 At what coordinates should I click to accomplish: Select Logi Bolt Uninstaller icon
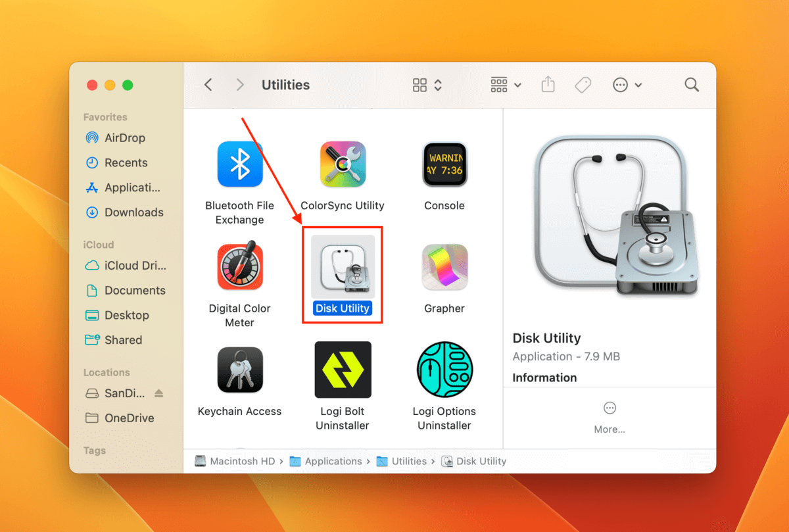tap(343, 370)
